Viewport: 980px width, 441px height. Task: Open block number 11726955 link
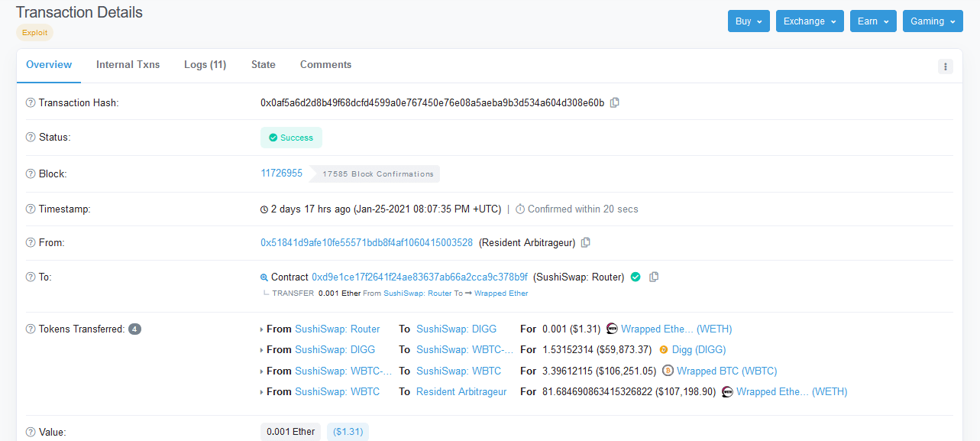tap(281, 173)
